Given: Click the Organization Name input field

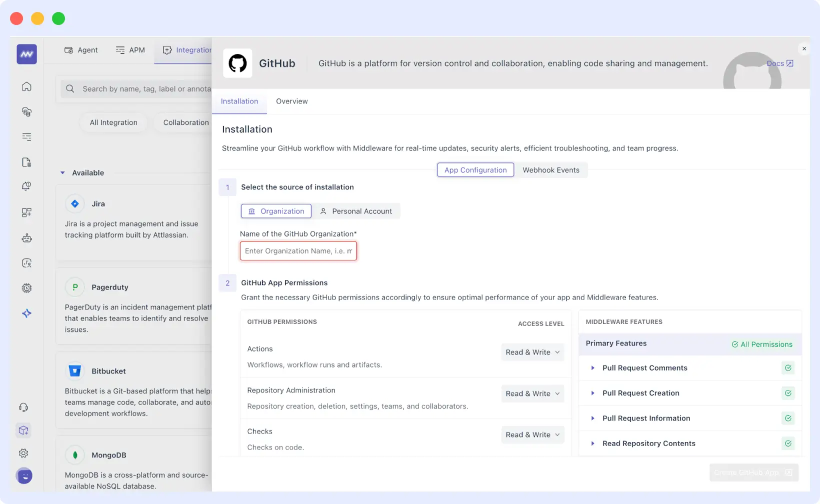Looking at the screenshot, I should coord(298,250).
